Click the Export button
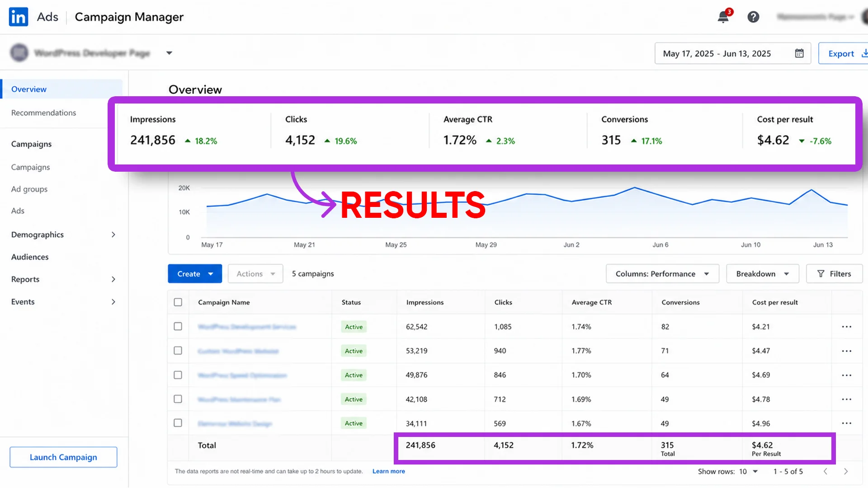 click(x=843, y=53)
